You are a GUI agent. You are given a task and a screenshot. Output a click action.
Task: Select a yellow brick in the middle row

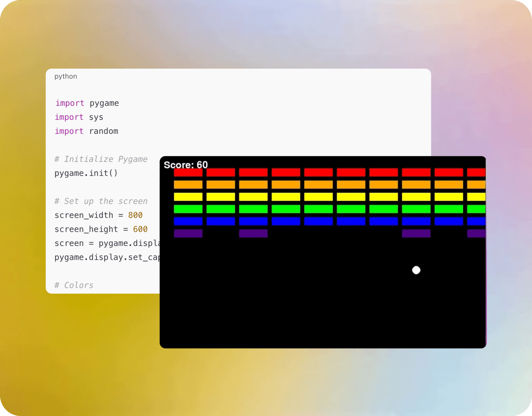[x=318, y=197]
